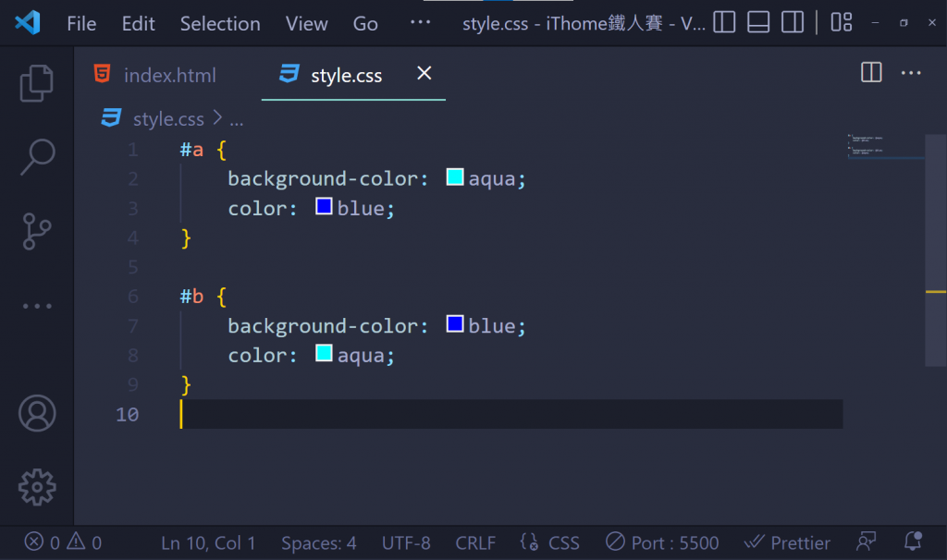Screen dimensions: 947x560
Task: Click aqua color swatch on line 2
Action: click(455, 177)
